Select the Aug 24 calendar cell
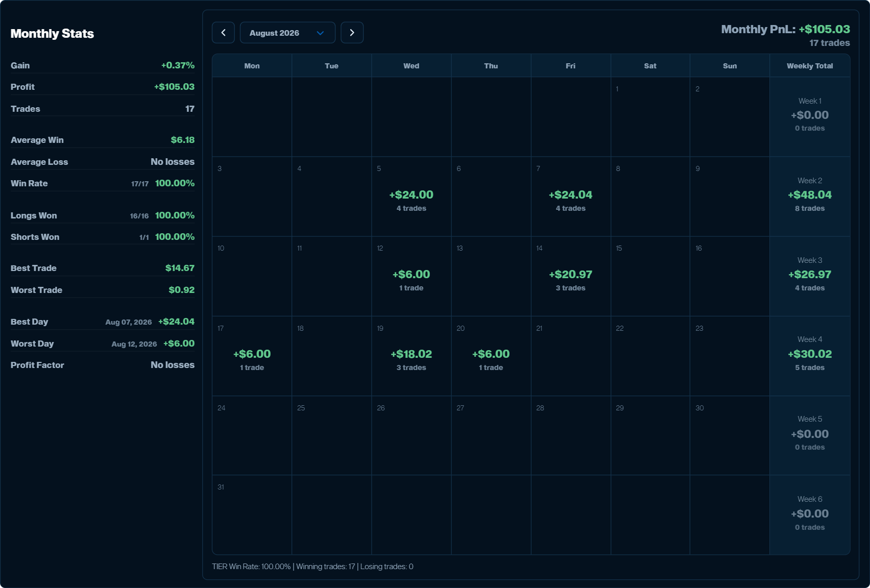This screenshot has width=870, height=588. (252, 435)
